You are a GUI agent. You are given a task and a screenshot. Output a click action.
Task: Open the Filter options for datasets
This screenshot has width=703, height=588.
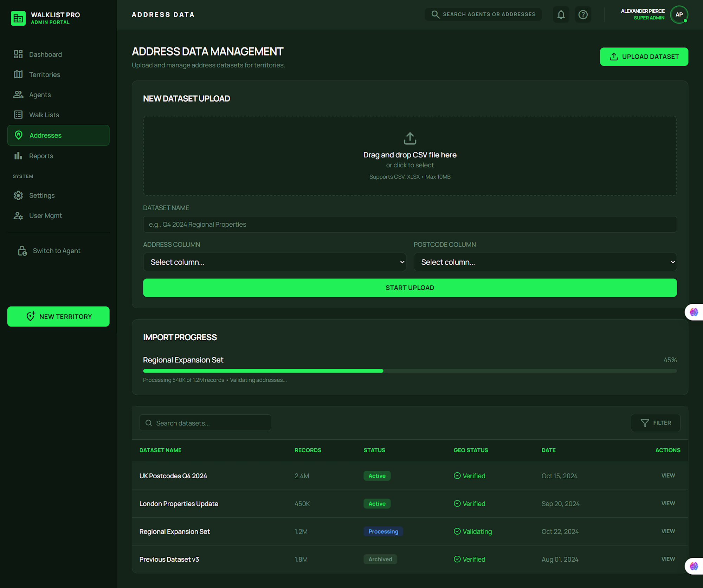(656, 423)
